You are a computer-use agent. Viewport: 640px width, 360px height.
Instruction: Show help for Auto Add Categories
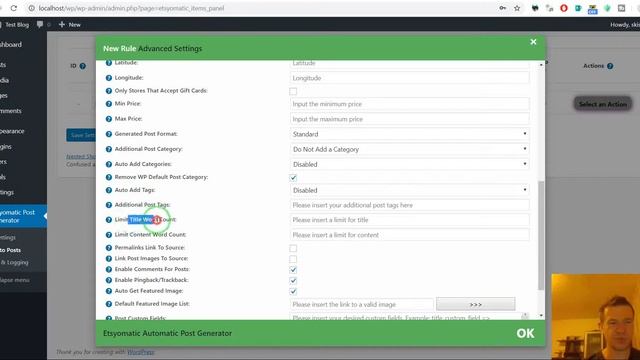(x=109, y=164)
